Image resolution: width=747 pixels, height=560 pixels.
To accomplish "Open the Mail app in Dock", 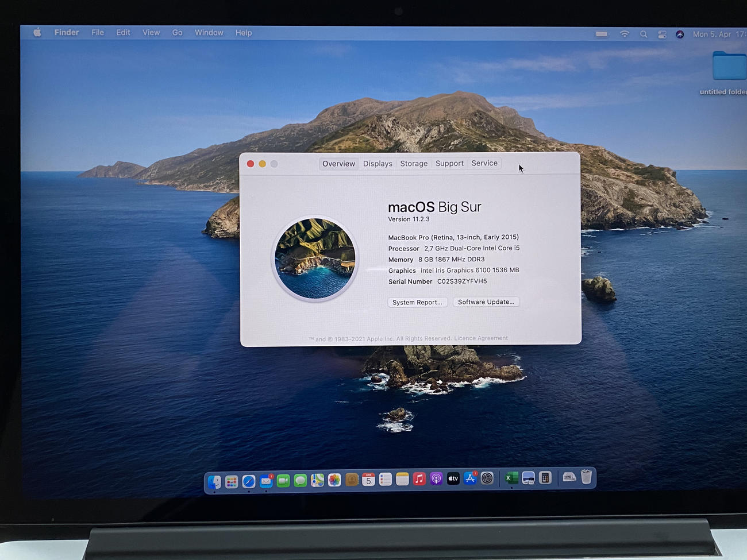I will coord(265,481).
